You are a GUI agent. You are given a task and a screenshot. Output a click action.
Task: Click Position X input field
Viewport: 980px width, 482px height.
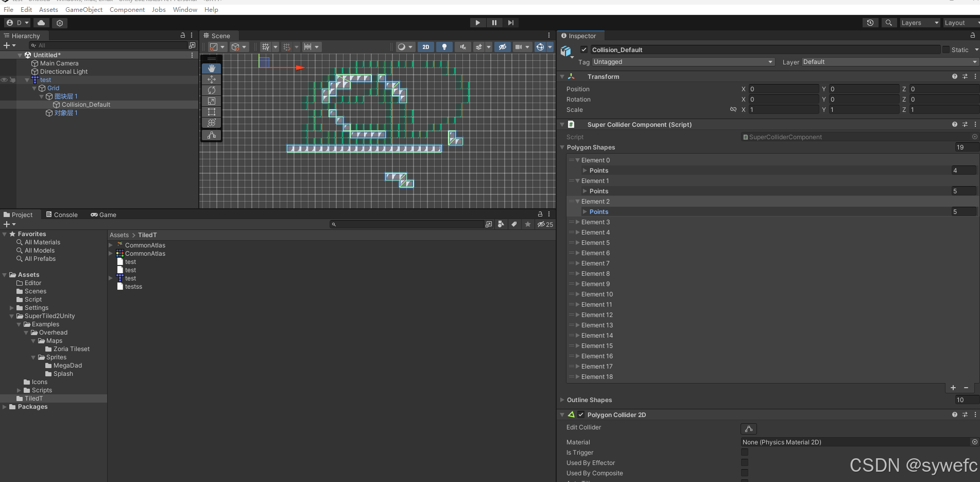pyautogui.click(x=783, y=89)
